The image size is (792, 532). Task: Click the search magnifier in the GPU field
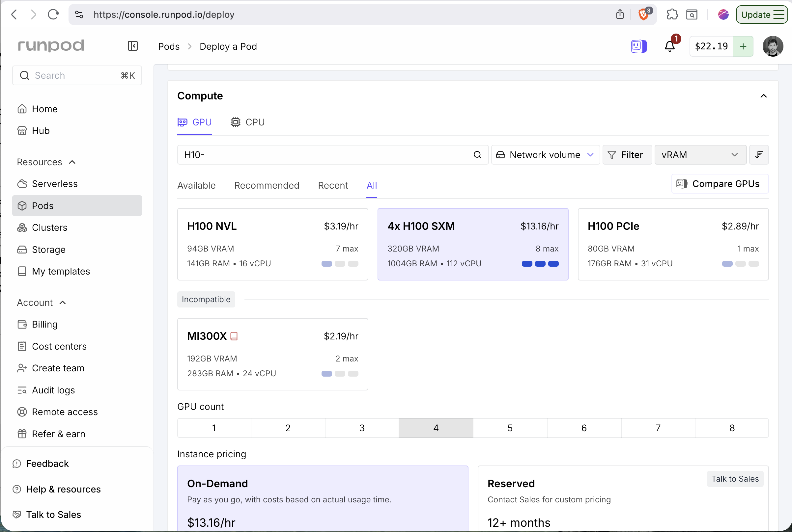[x=477, y=155]
